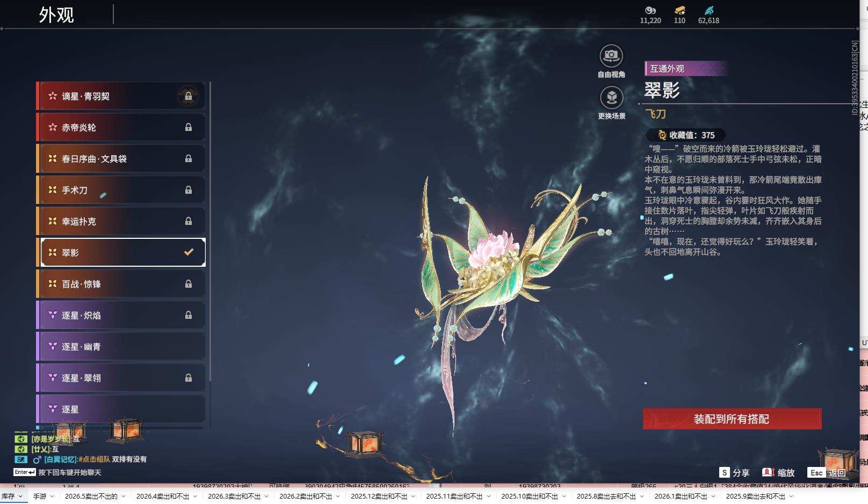Image resolution: width=868 pixels, height=504 pixels.
Task: Expand the dropdown arrow on 2026.5卖出不出的 tab
Action: coord(124,496)
